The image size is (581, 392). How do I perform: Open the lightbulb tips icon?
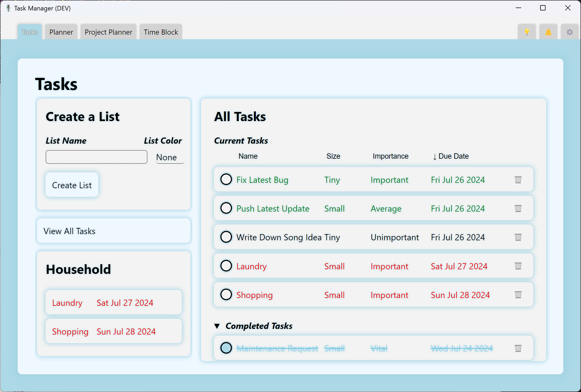(527, 32)
